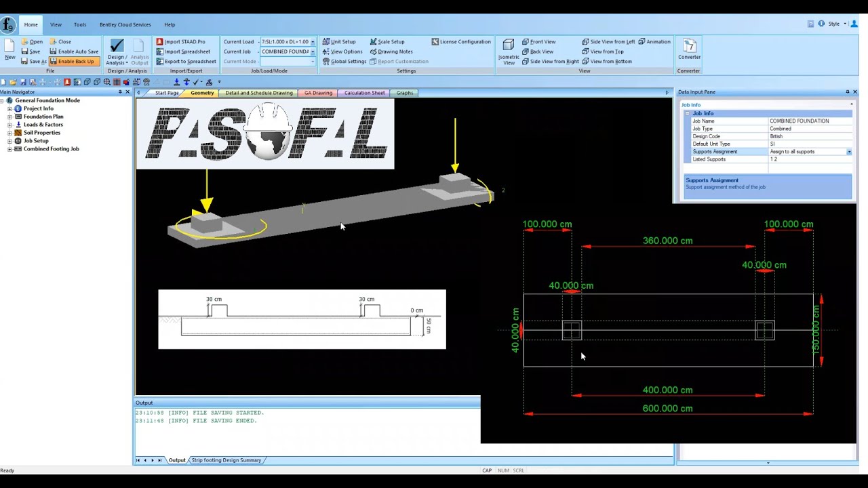Click Save As in File group

[x=34, y=61]
